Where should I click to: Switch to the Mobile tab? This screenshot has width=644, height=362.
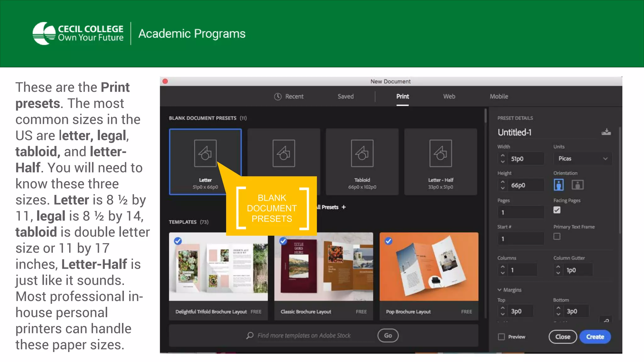498,96
